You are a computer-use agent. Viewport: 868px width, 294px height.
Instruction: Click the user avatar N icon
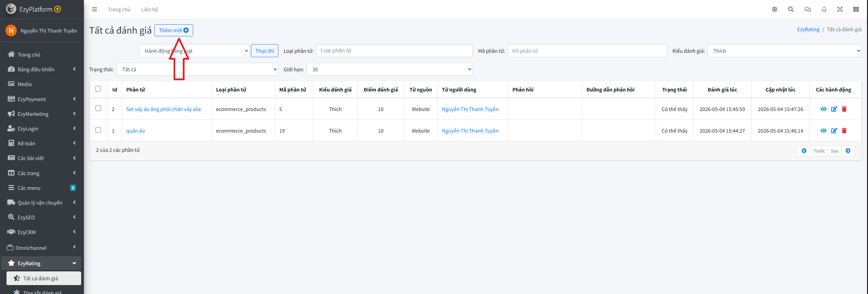11,30
